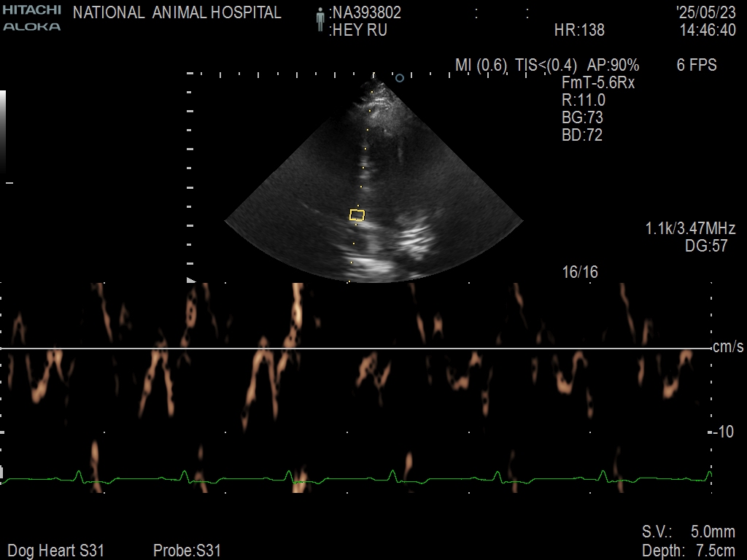Click the Depth 7.5cm value
The height and width of the screenshot is (560, 747).
coord(688,551)
